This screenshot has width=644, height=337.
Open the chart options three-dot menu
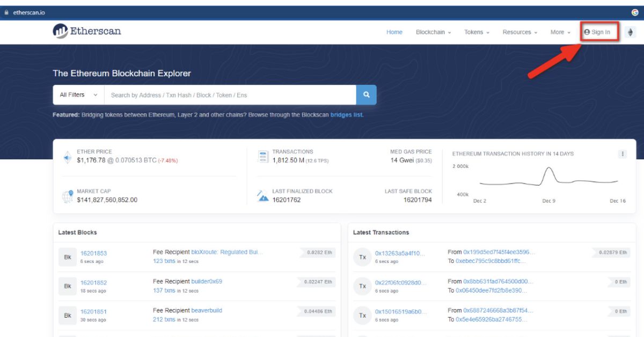623,154
